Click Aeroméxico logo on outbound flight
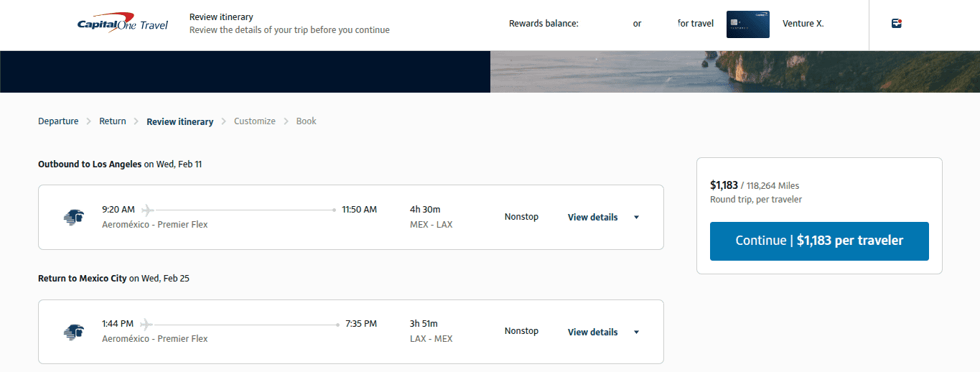 coord(74,217)
